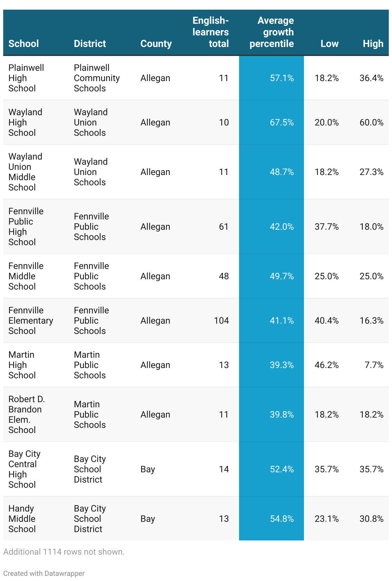Open the Created with Datawrapper link
This screenshot has width=392, height=581.
(44, 573)
